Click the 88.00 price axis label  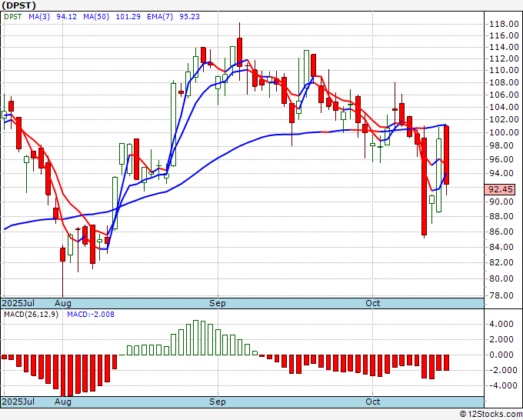click(501, 216)
